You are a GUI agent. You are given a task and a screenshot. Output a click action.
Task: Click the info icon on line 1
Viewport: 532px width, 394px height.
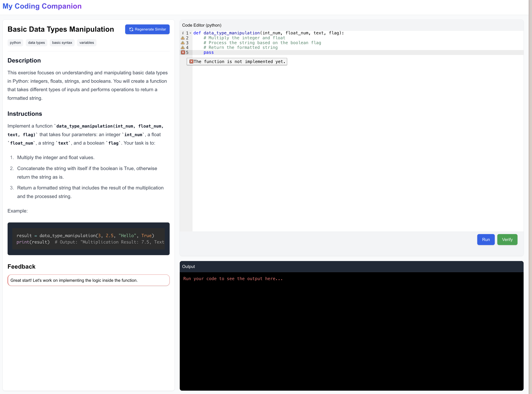coord(183,33)
